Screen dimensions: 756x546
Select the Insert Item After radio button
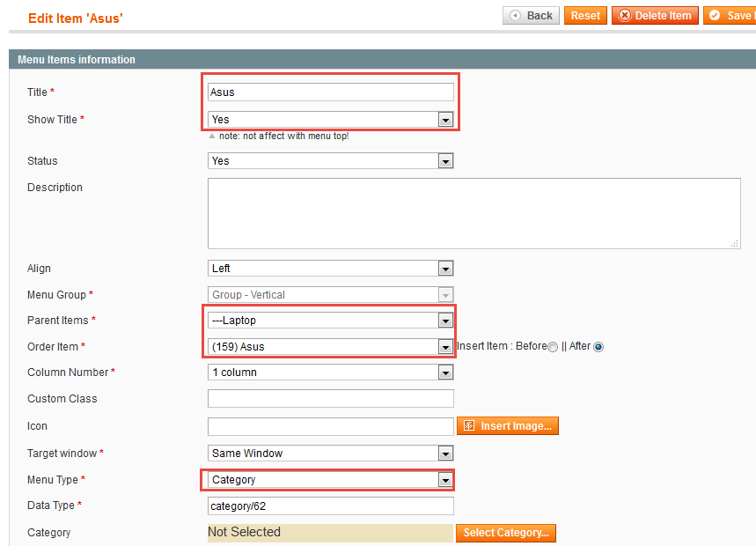(x=598, y=347)
